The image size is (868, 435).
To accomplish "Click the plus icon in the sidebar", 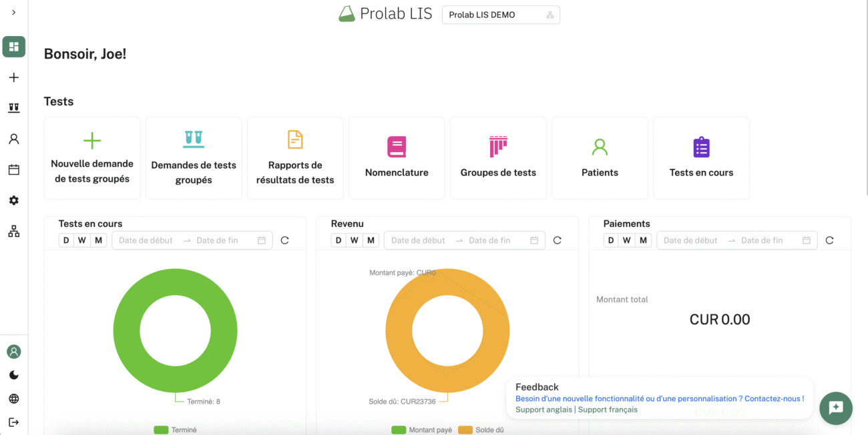I will [13, 77].
